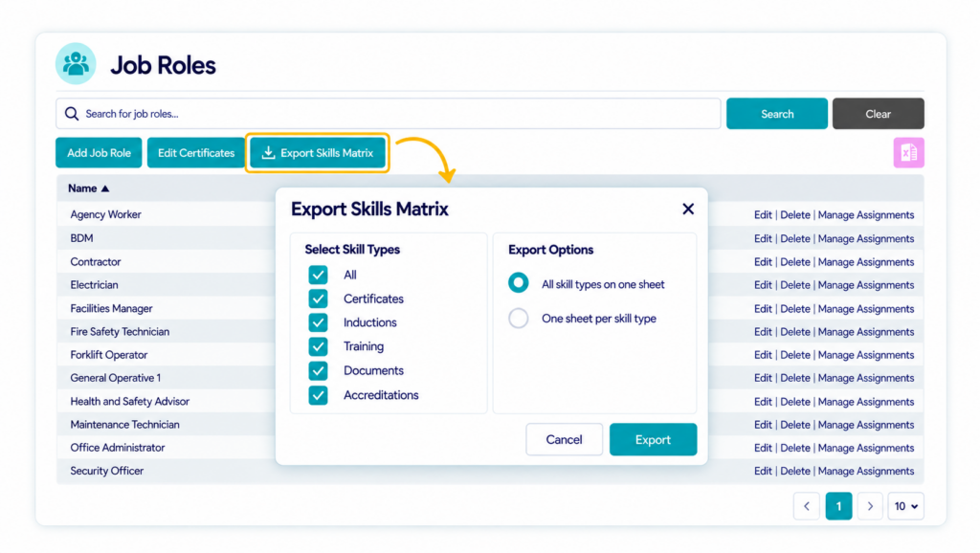Manage Assignments for BDM
Viewport: 980px width, 553px height.
pos(865,238)
